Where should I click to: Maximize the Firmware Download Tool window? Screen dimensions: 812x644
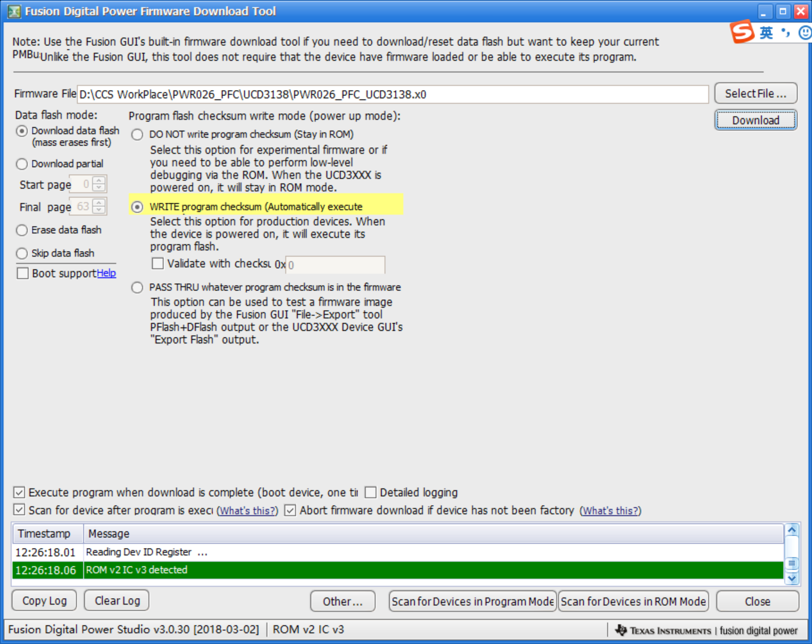click(783, 11)
